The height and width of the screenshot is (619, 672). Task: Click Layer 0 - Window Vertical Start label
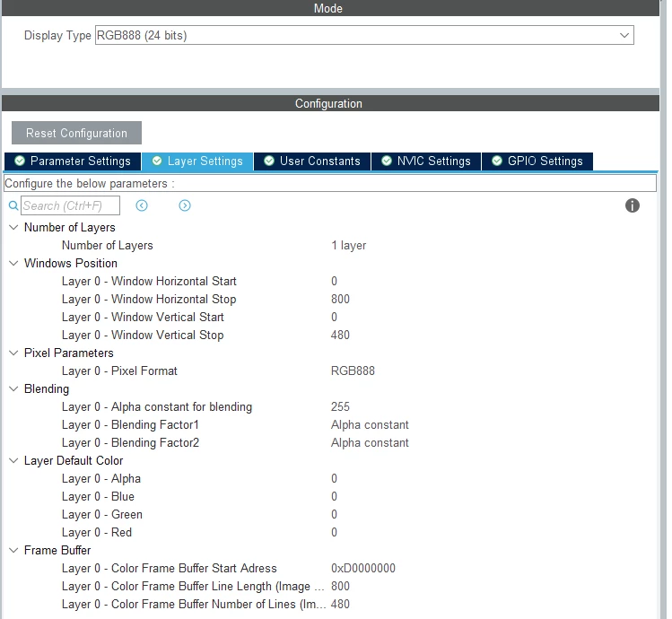143,318
